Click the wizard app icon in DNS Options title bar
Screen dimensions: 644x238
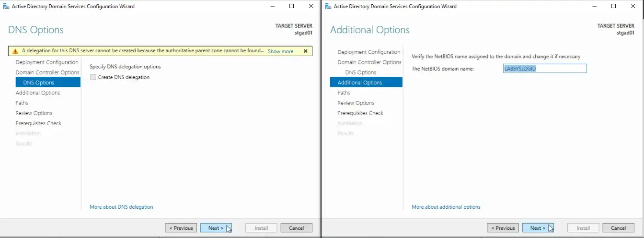click(x=6, y=6)
